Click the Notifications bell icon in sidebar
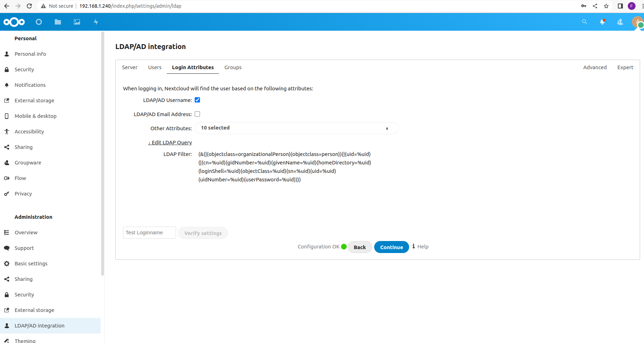 (7, 85)
